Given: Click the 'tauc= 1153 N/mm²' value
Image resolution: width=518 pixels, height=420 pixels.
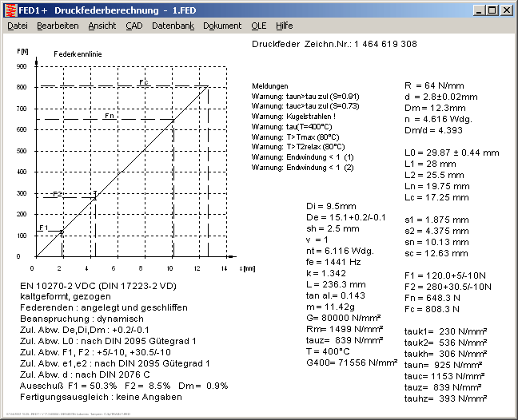Looking at the screenshot, I should [x=444, y=376].
